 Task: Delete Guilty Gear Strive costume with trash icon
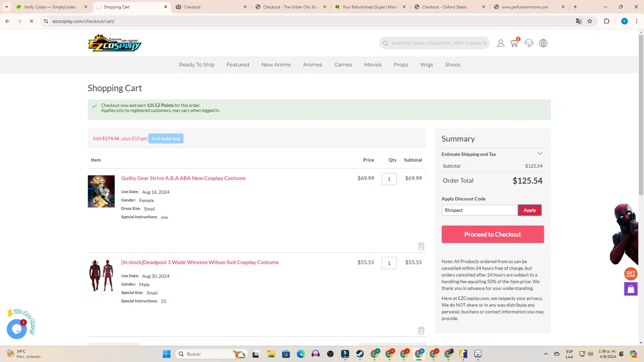421,246
